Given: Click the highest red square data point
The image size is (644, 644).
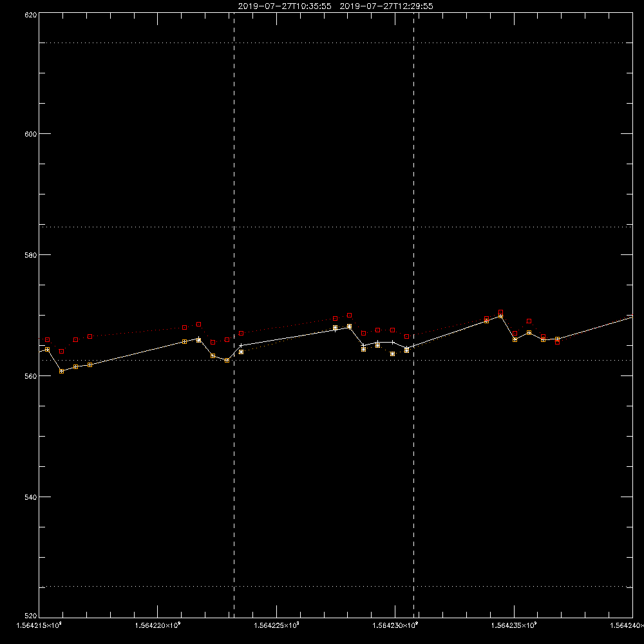Looking at the screenshot, I should (500, 312).
